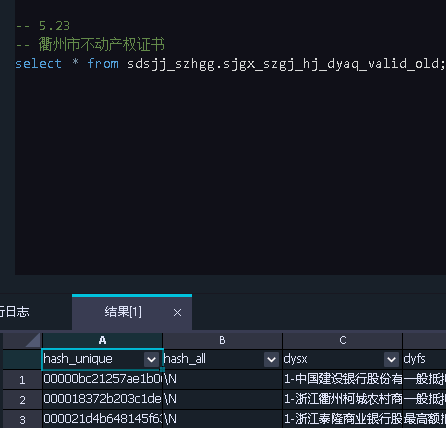Select the \N cell in row 2

click(x=222, y=399)
